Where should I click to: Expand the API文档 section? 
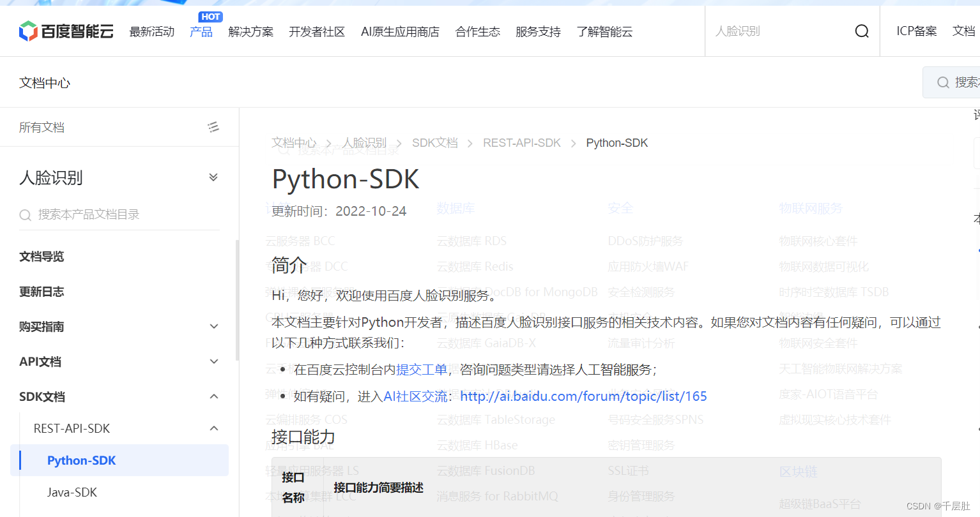(x=214, y=362)
